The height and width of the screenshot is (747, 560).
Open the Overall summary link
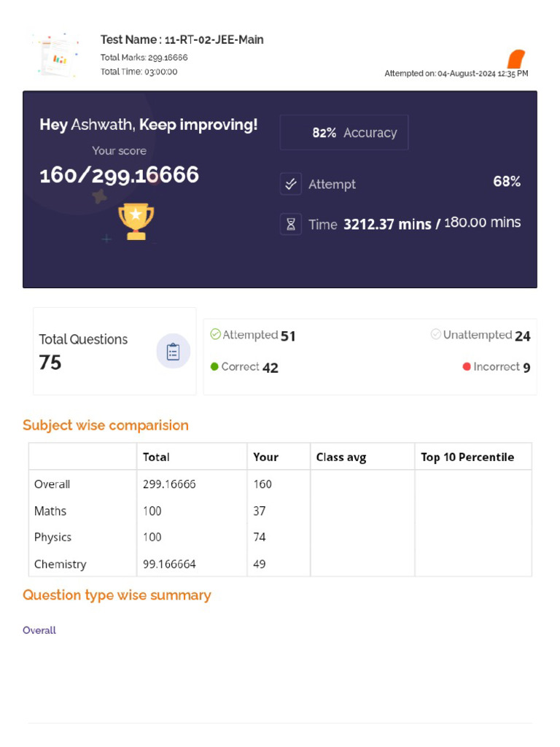39,630
